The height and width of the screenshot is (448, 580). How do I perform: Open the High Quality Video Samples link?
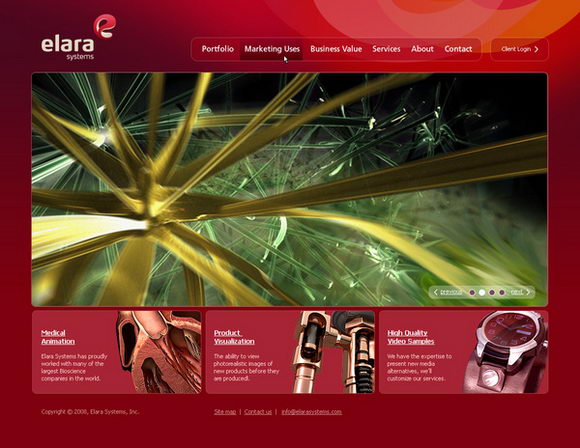[x=411, y=337]
